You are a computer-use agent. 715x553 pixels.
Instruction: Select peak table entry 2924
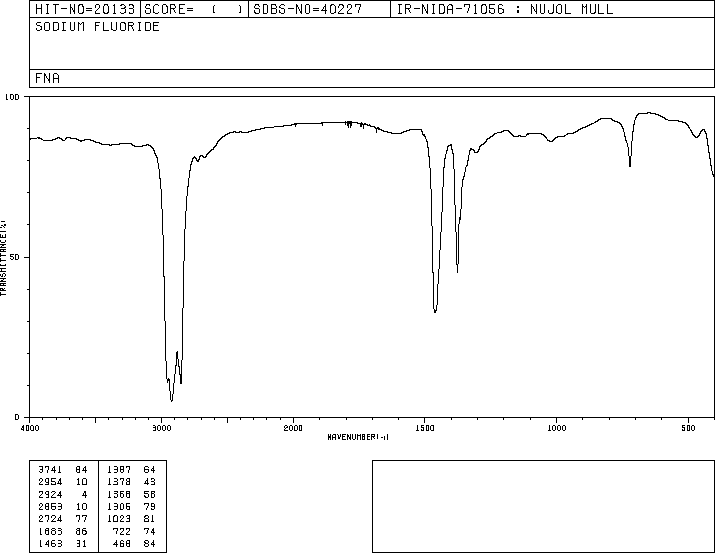(50, 494)
